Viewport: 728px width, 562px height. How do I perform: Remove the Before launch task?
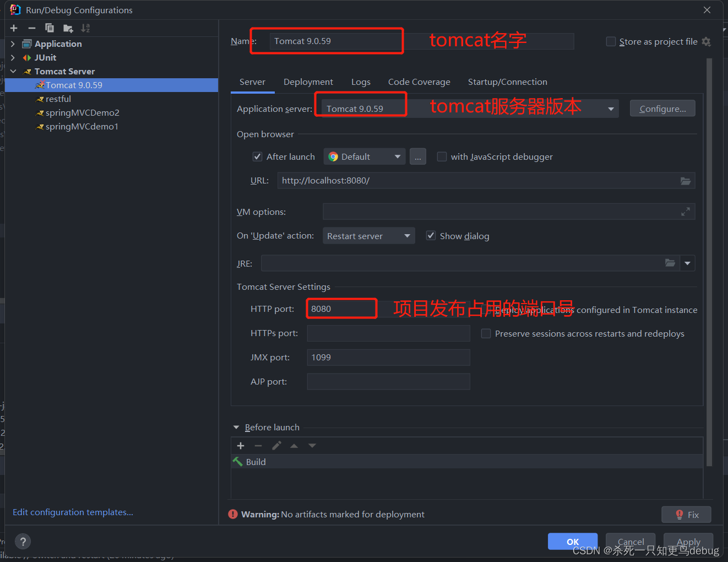tap(258, 446)
